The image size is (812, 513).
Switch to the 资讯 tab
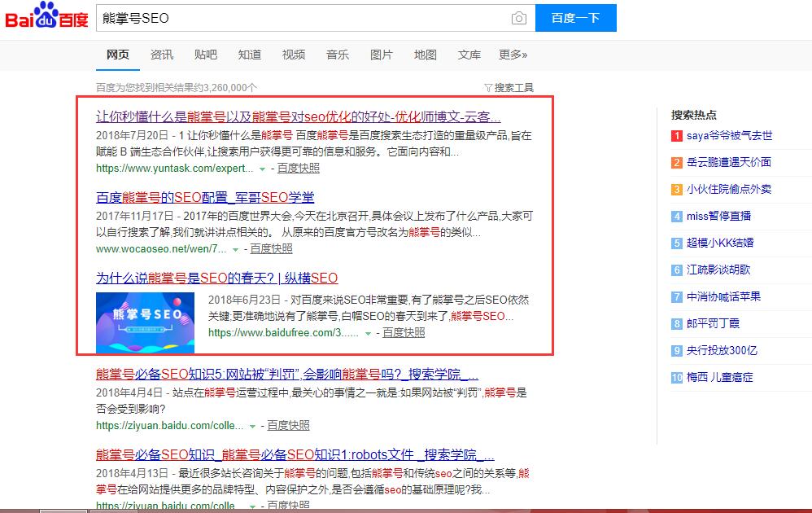[x=161, y=55]
